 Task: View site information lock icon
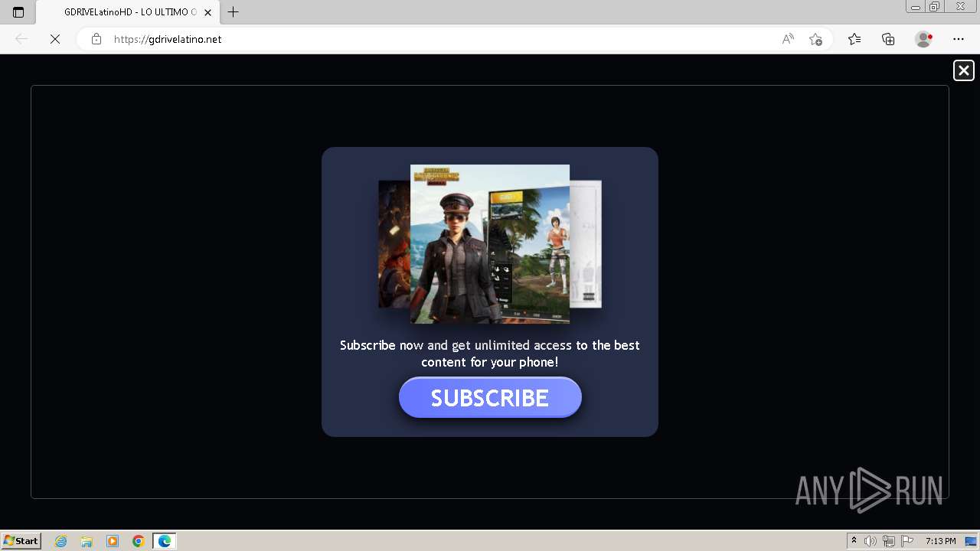(x=96, y=39)
